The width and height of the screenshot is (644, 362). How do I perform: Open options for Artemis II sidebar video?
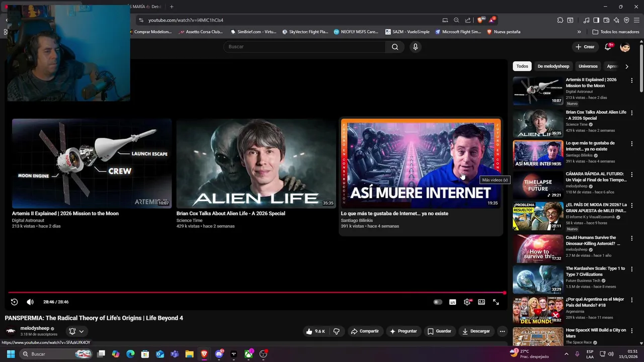point(632,80)
